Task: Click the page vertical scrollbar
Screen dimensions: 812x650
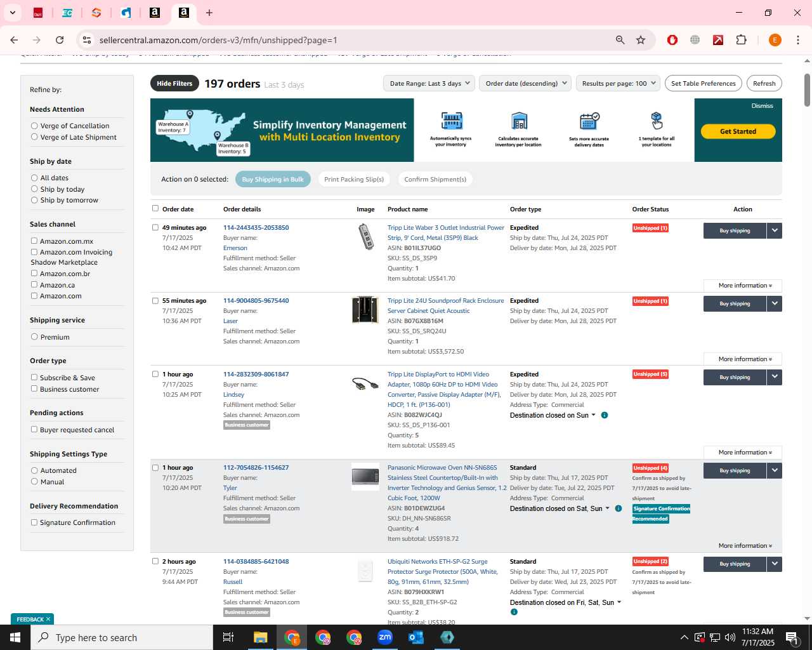Action: 807,90
